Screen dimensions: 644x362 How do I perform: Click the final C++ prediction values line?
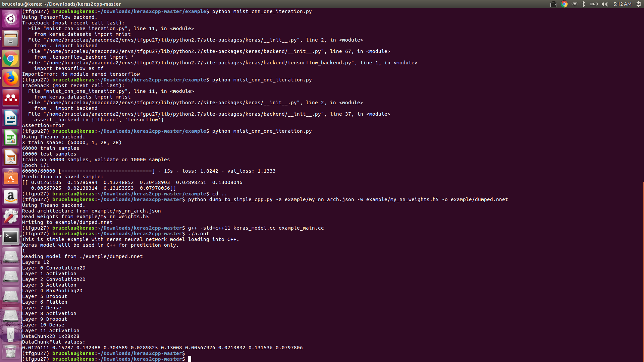click(162, 348)
